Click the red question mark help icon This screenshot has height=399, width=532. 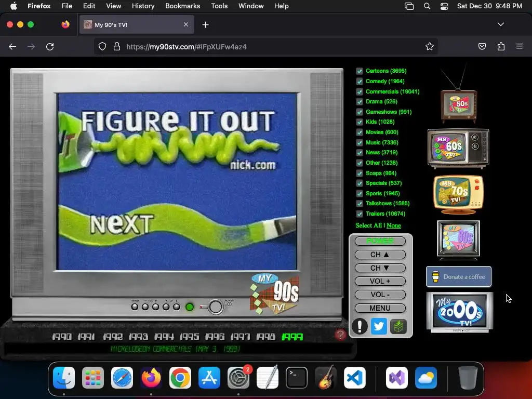click(340, 335)
